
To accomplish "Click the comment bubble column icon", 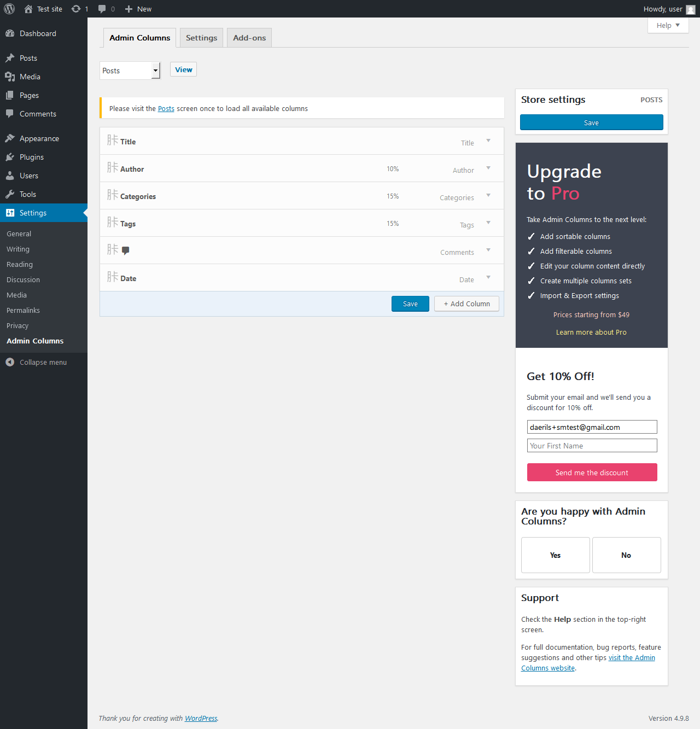I will [x=126, y=251].
